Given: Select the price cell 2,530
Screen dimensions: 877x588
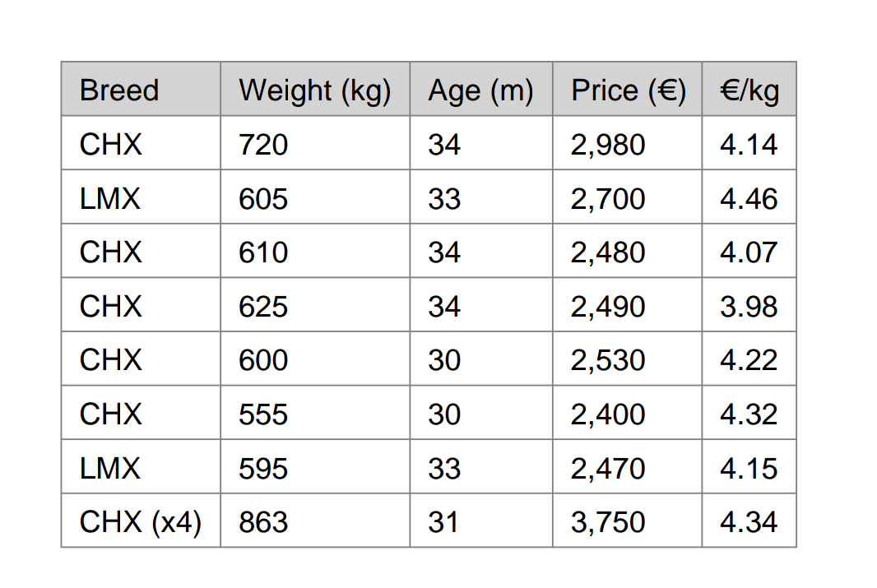Looking at the screenshot, I should 627,359.
